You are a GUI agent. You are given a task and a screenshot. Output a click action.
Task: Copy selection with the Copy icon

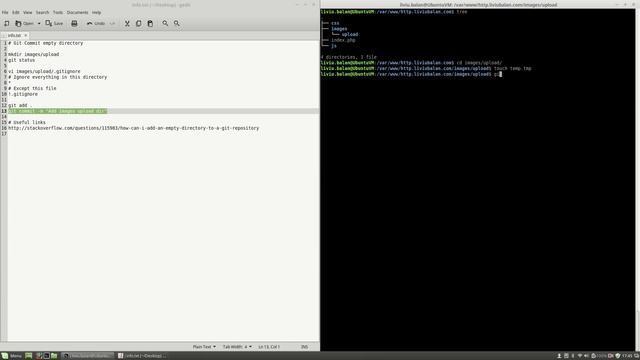click(139, 24)
